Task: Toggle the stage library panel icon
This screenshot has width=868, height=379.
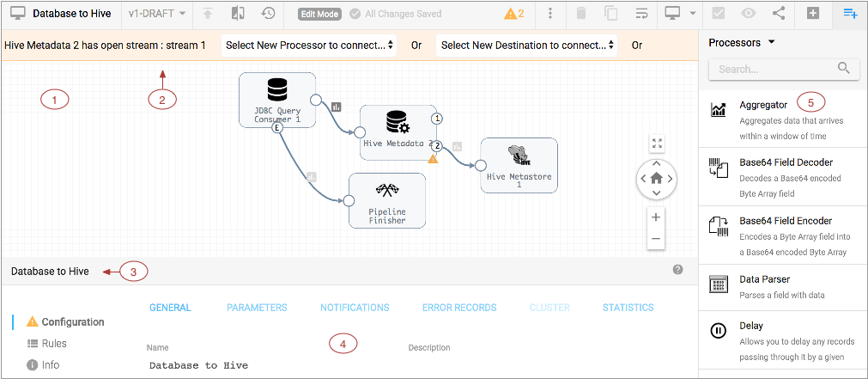Action: tap(850, 14)
